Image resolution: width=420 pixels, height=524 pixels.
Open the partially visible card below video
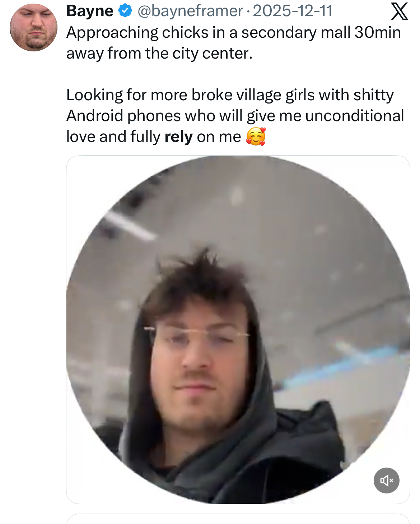click(x=238, y=519)
